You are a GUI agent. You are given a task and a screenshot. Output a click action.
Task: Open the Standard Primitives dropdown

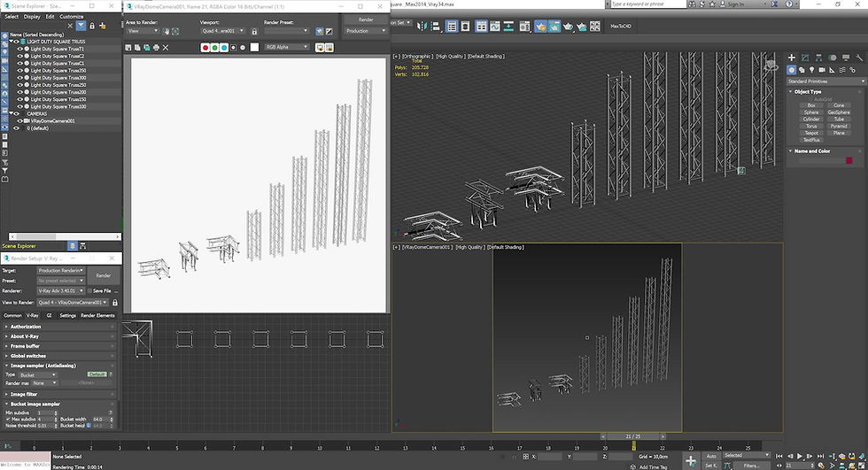click(825, 81)
